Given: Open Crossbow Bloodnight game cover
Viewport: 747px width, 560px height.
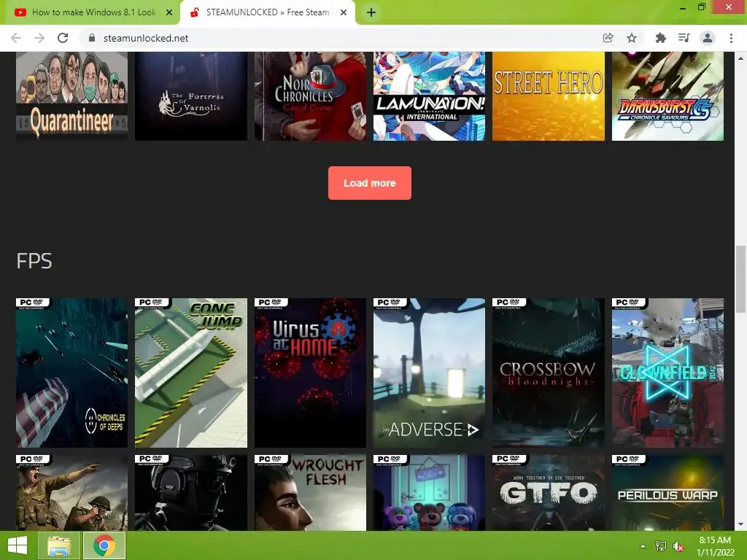Looking at the screenshot, I should click(x=549, y=373).
